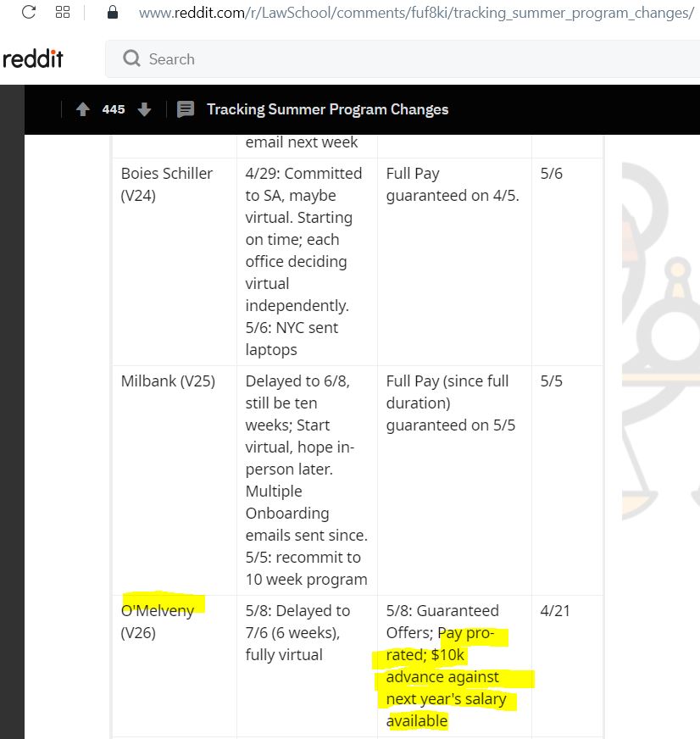Open the browser tab grid icon

[63, 12]
